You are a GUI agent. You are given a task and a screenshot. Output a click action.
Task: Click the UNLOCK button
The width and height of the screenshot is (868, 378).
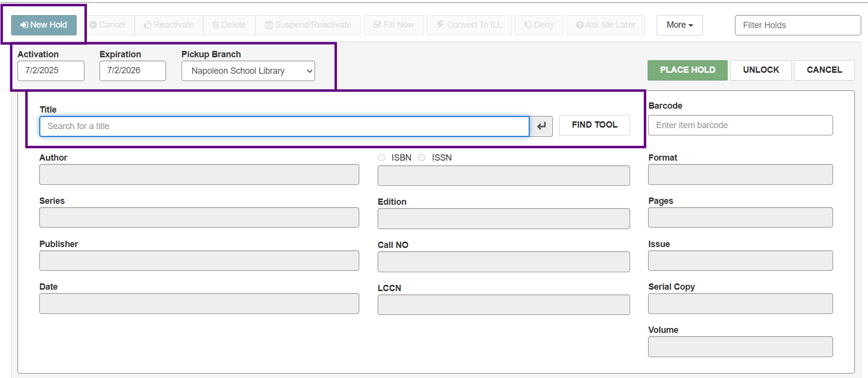pos(761,70)
